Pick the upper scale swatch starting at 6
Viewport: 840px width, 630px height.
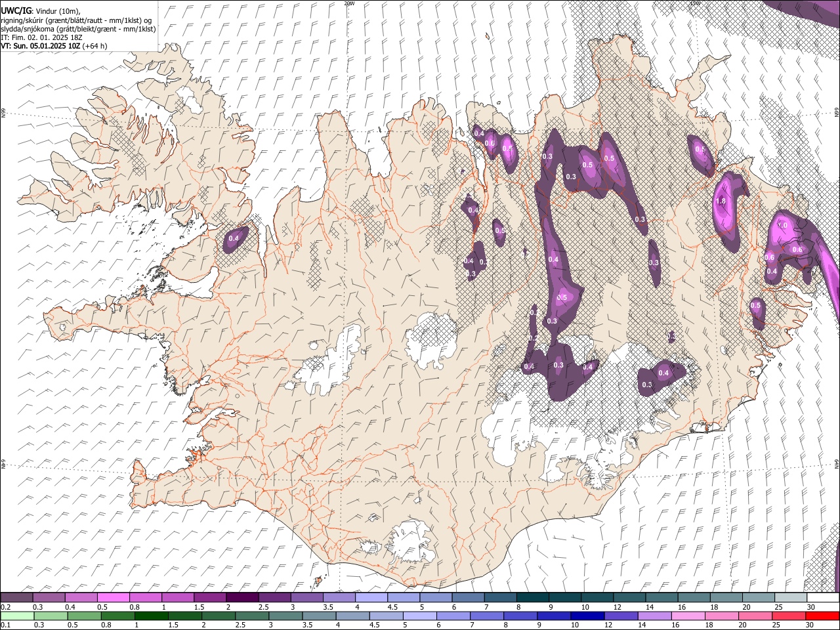pos(468,598)
